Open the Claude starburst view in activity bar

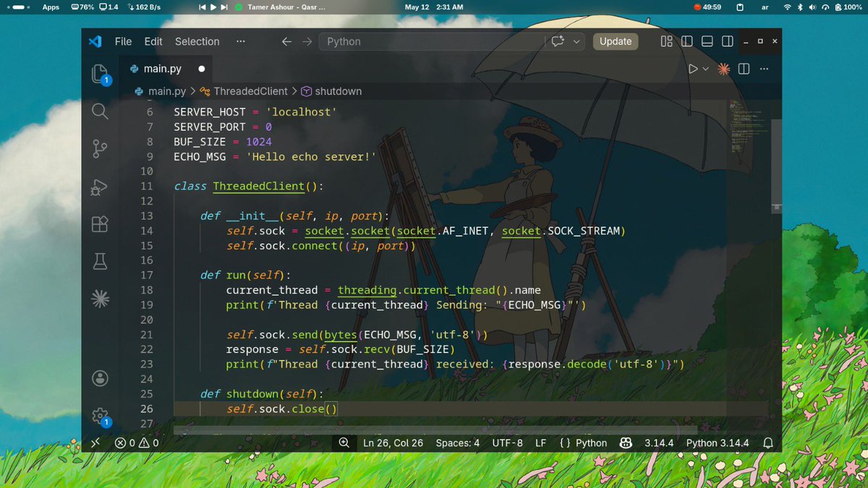100,299
